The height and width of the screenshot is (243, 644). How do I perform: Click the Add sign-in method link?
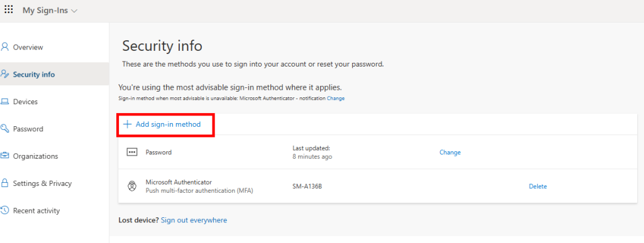click(x=168, y=124)
